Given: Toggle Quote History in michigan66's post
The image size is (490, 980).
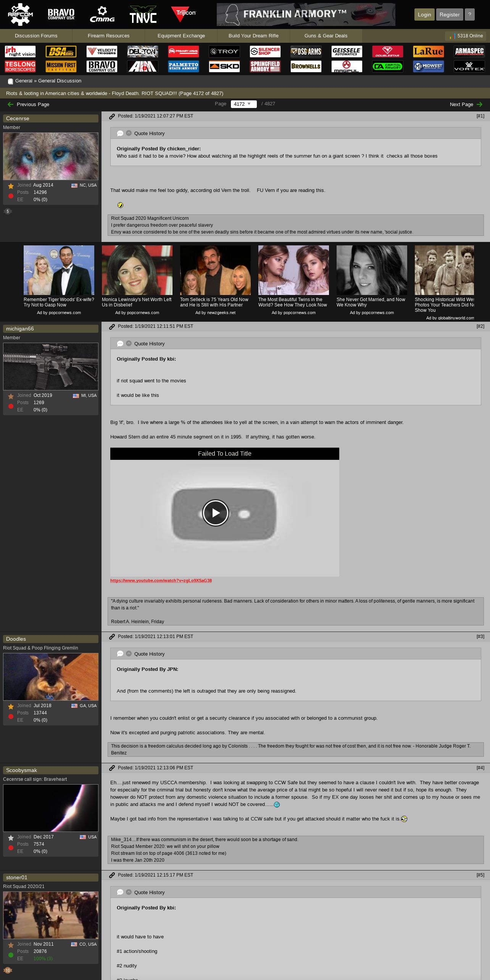Looking at the screenshot, I should point(129,343).
